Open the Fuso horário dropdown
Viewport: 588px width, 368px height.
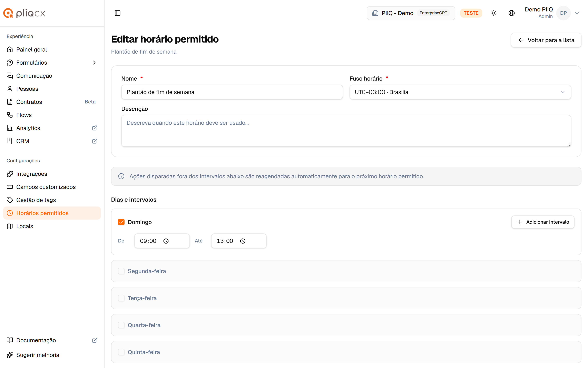point(460,92)
